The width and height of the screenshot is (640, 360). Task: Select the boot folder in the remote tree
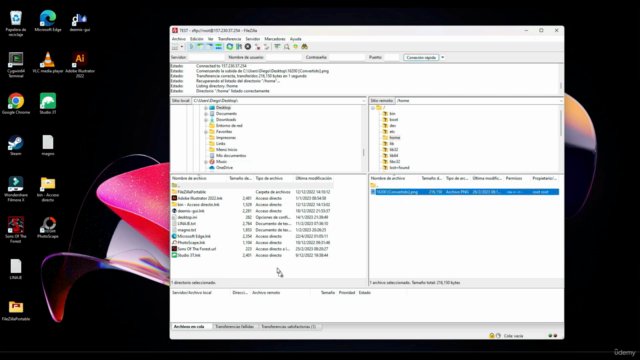(393, 120)
